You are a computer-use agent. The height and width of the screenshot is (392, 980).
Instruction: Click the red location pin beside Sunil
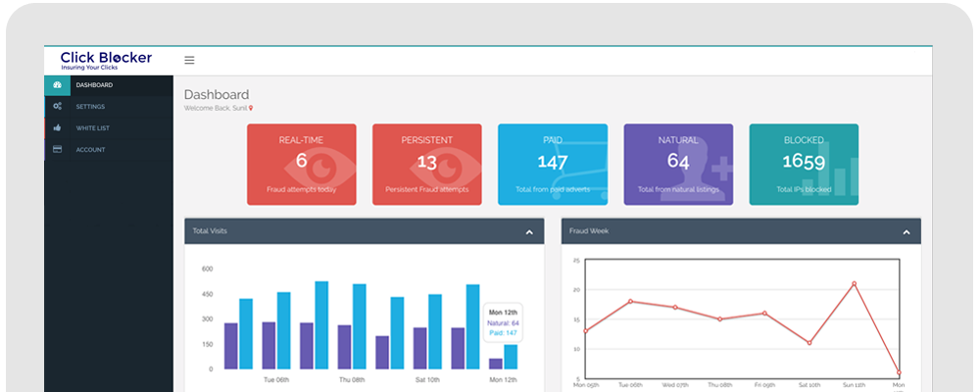(x=251, y=108)
